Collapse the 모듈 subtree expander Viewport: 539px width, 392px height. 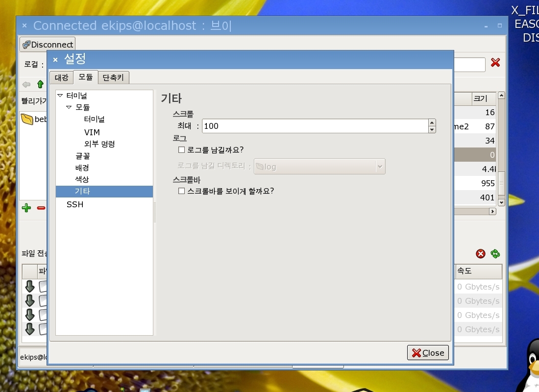point(69,107)
